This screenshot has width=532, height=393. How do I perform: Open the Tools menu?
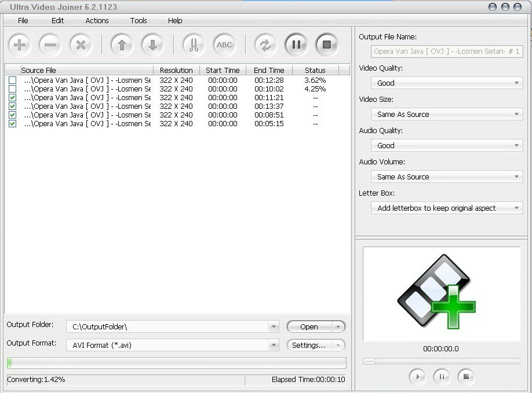[139, 21]
